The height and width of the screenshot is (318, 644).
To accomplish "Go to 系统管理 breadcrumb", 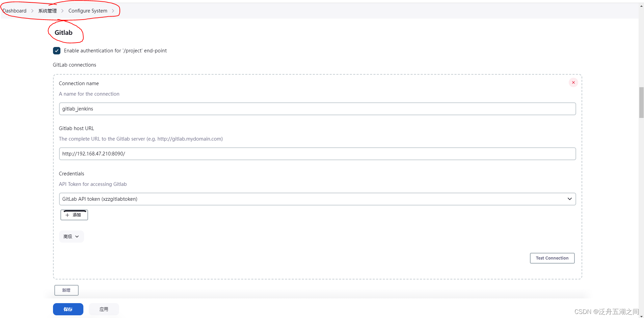I will point(48,11).
